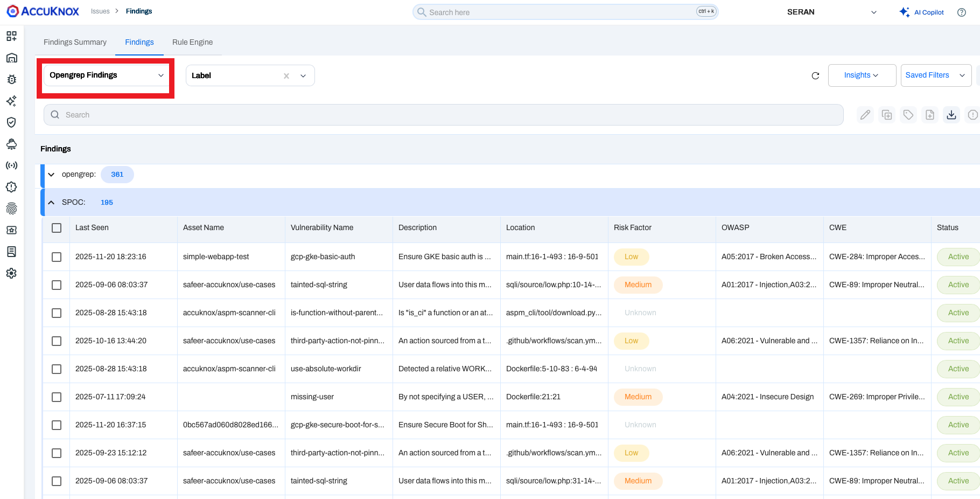Collapse the SPOC group section
The height and width of the screenshot is (499, 980).
(x=51, y=203)
